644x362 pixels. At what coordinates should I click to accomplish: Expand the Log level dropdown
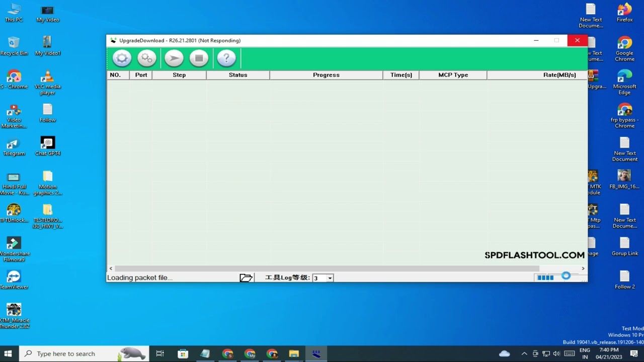pyautogui.click(x=330, y=278)
